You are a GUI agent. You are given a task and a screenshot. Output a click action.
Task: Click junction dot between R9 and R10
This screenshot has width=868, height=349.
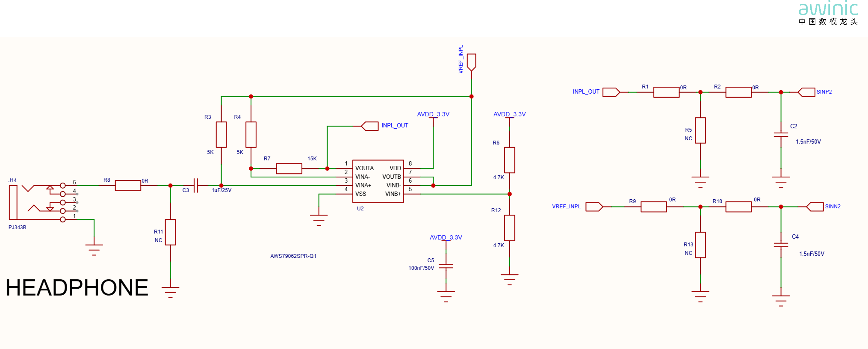coord(701,207)
